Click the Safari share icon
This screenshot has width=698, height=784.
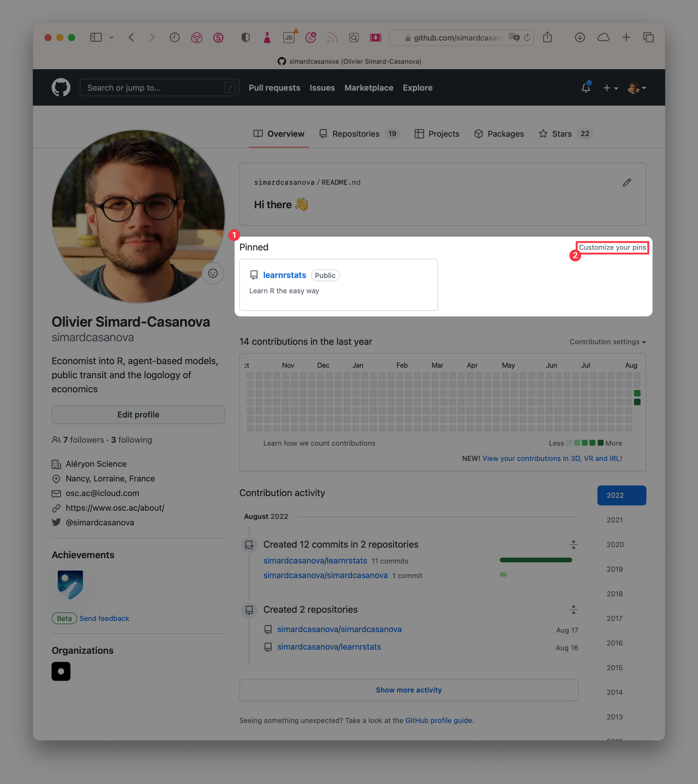pos(547,37)
